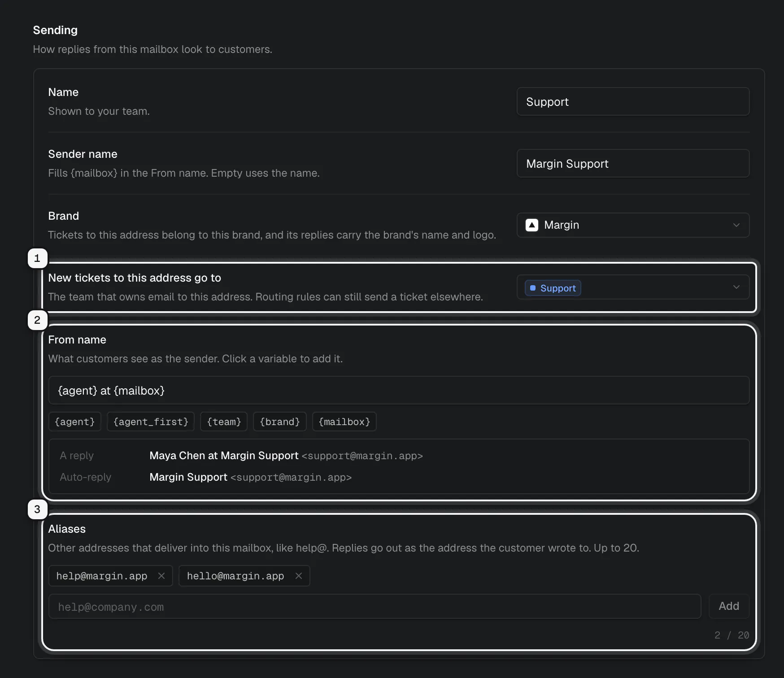The image size is (784, 678).
Task: Insert the {brand} variable
Action: coord(280,422)
